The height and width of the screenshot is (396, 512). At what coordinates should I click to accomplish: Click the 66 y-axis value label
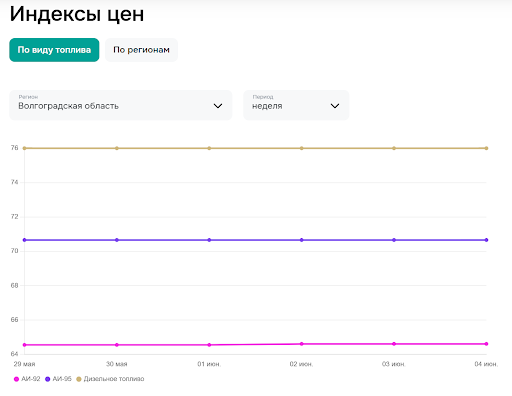(14, 320)
